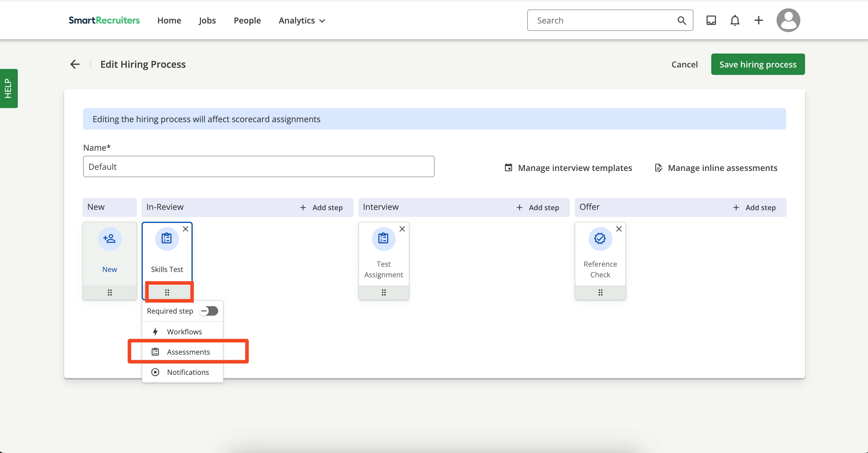Select Workflows from step menu
The height and width of the screenshot is (453, 868).
click(184, 331)
